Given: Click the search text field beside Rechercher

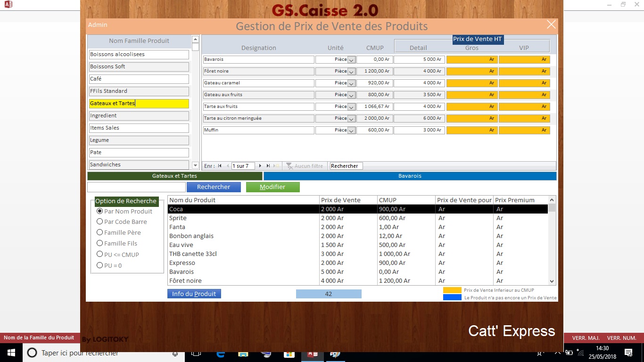Looking at the screenshot, I should tap(136, 187).
